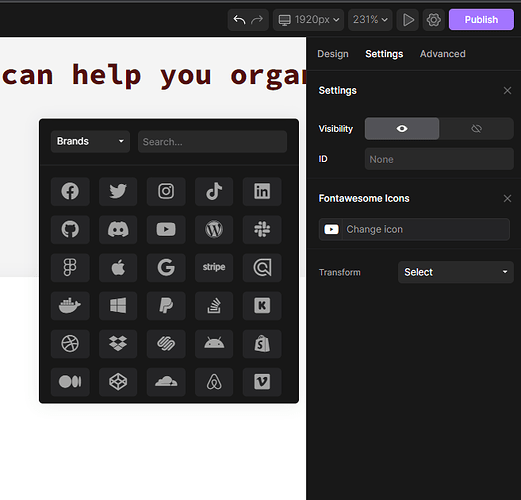Select the Figma icon
521x500 pixels.
(70, 267)
